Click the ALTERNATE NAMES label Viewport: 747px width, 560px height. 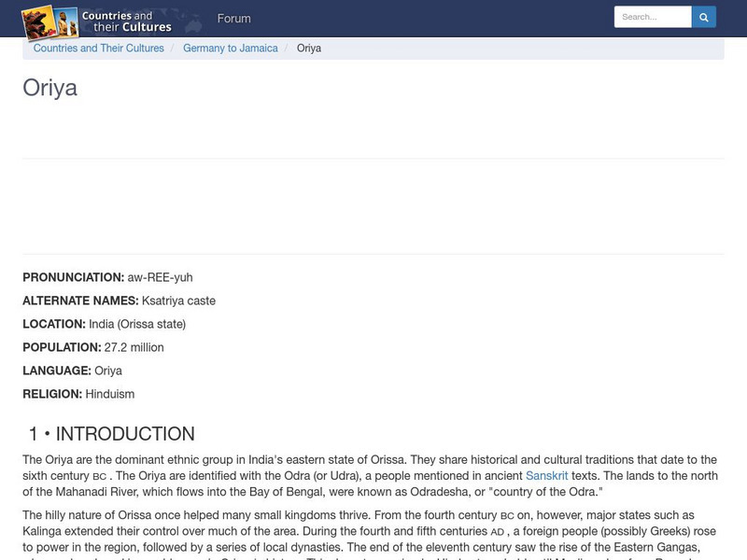(80, 301)
